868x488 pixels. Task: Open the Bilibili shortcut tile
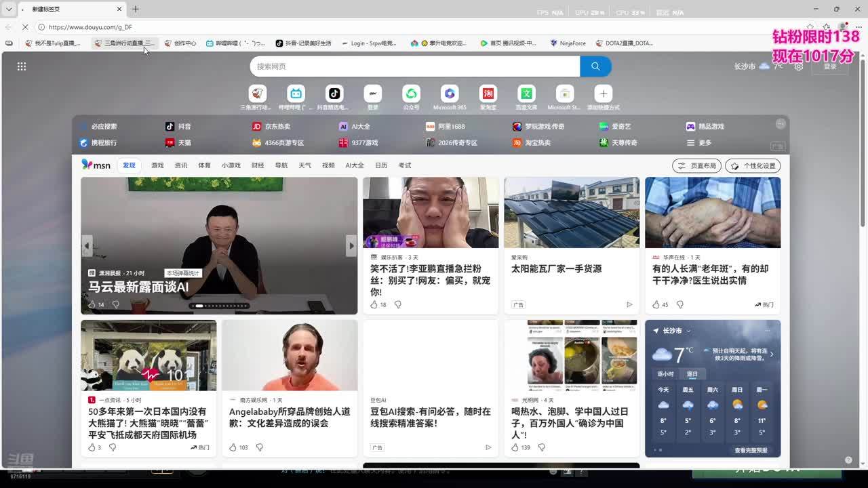click(x=296, y=94)
